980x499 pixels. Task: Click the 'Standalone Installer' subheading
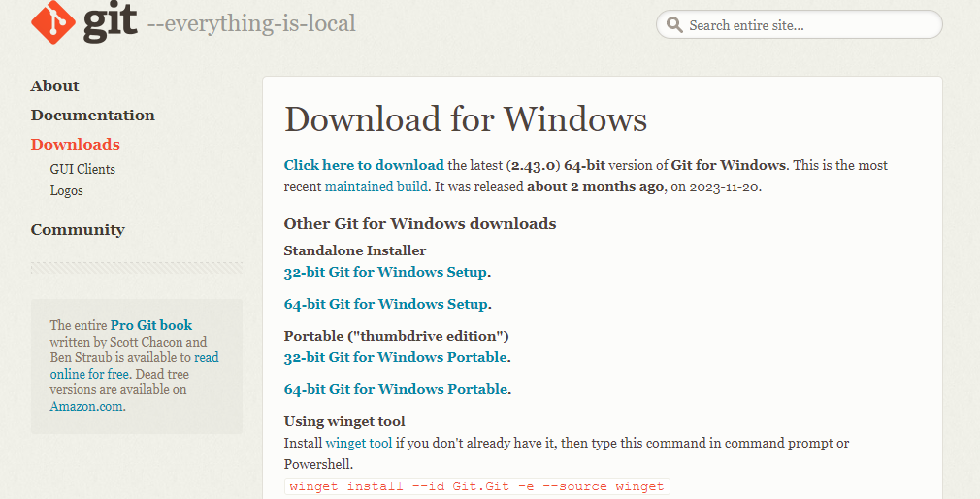[355, 250]
